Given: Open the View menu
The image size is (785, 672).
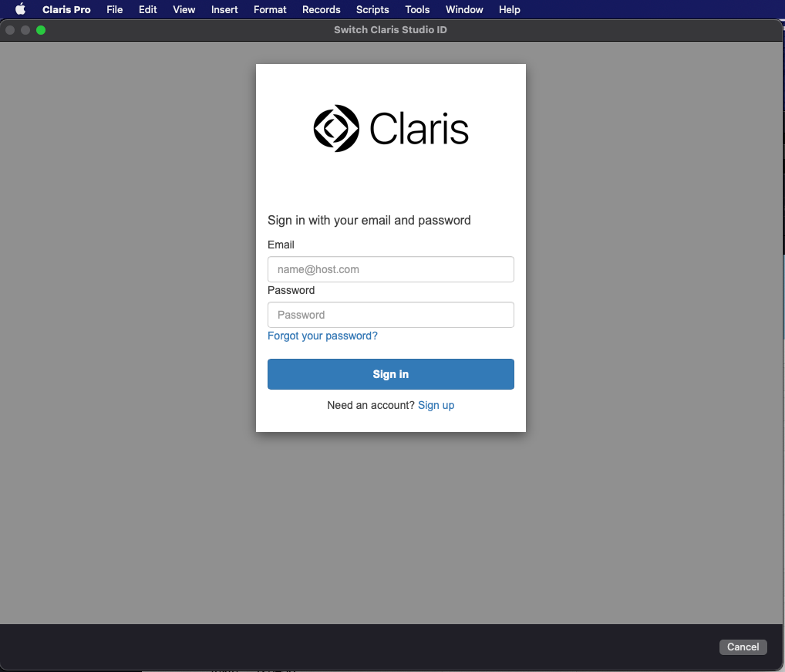Looking at the screenshot, I should coord(184,9).
